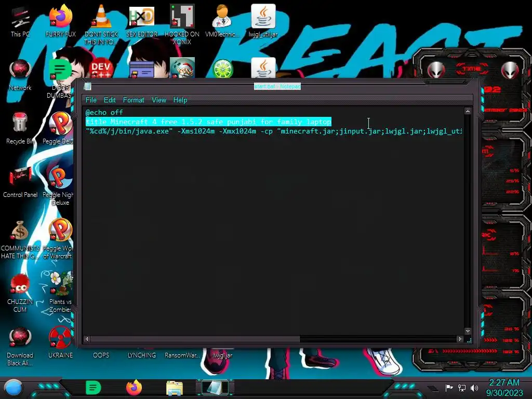Select the lime icon on the desktop
The width and height of the screenshot is (532, 399).
pos(222,69)
